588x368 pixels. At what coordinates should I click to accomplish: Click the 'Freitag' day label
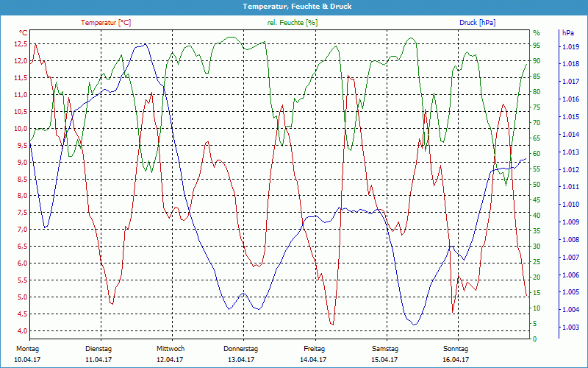click(315, 349)
